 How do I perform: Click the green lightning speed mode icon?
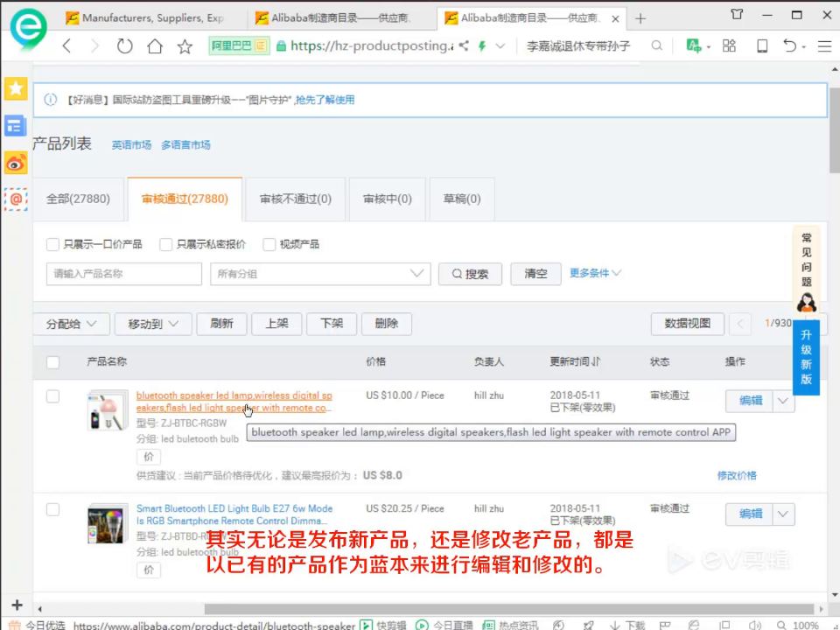(482, 46)
